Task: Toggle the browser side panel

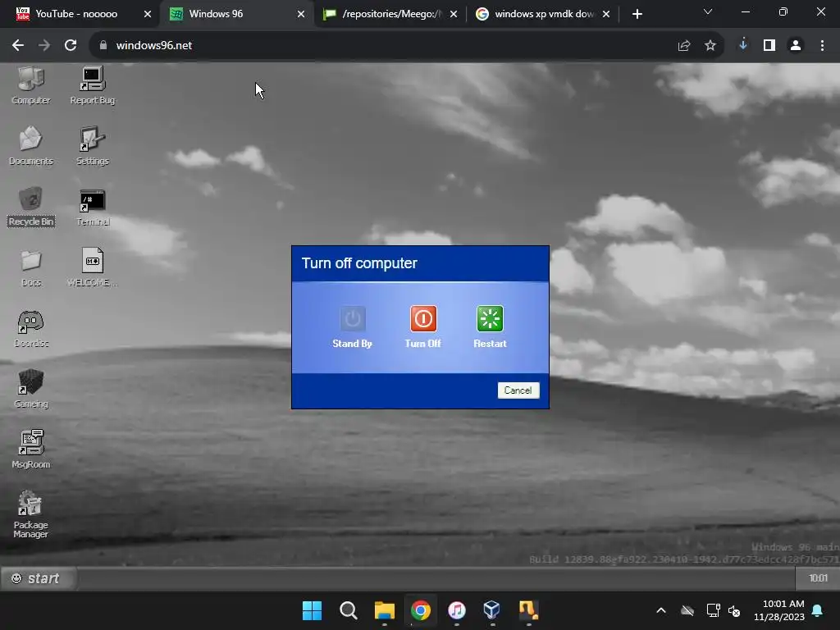Action: [x=769, y=46]
